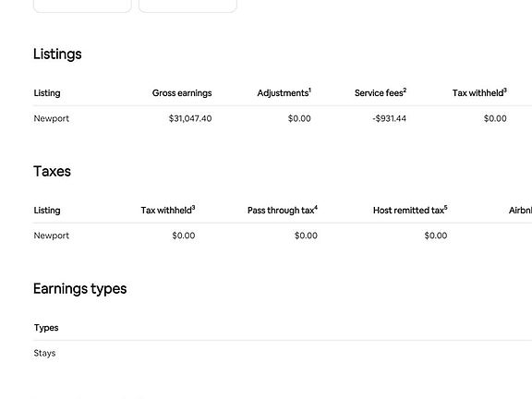
Task: Click the Taxes section heading
Action: [x=52, y=172]
